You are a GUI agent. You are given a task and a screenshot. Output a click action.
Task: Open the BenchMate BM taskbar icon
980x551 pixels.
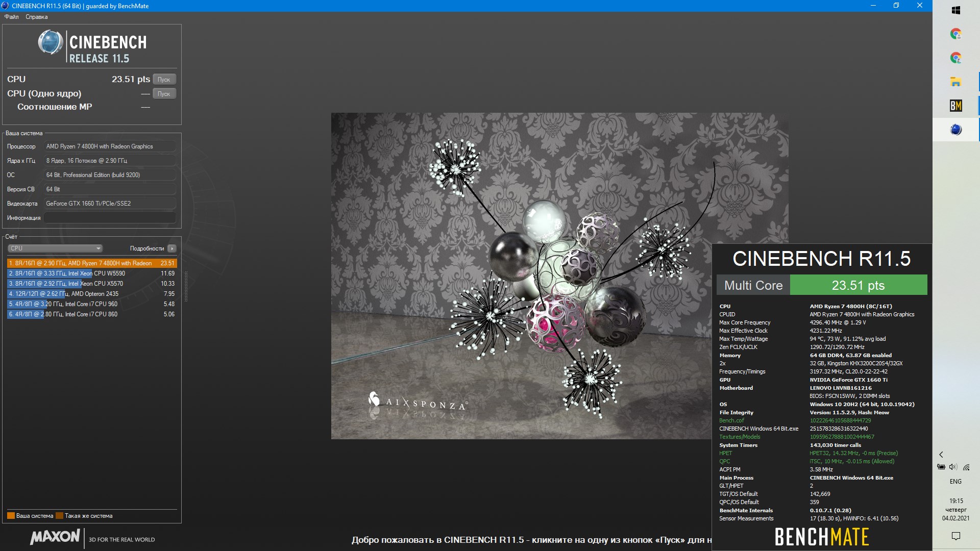956,106
